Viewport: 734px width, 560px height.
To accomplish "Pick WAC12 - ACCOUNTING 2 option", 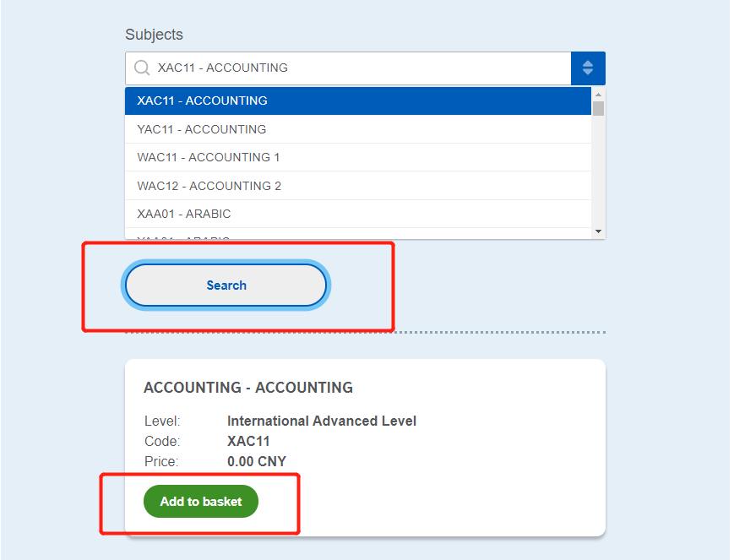I will coord(358,186).
